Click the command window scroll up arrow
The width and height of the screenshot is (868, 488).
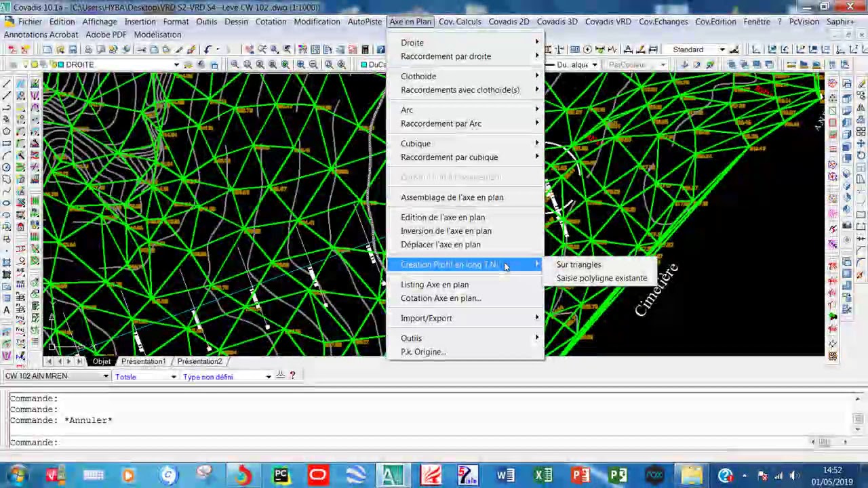(x=859, y=399)
